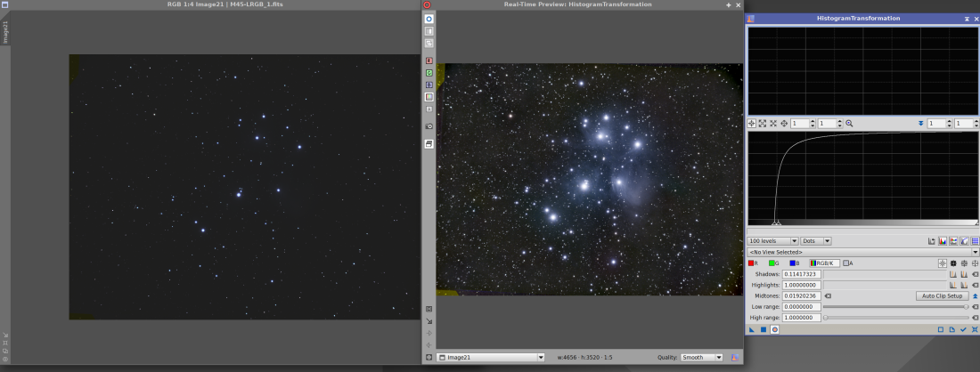Click the High range slider
The image size is (980, 372).
click(x=895, y=318)
